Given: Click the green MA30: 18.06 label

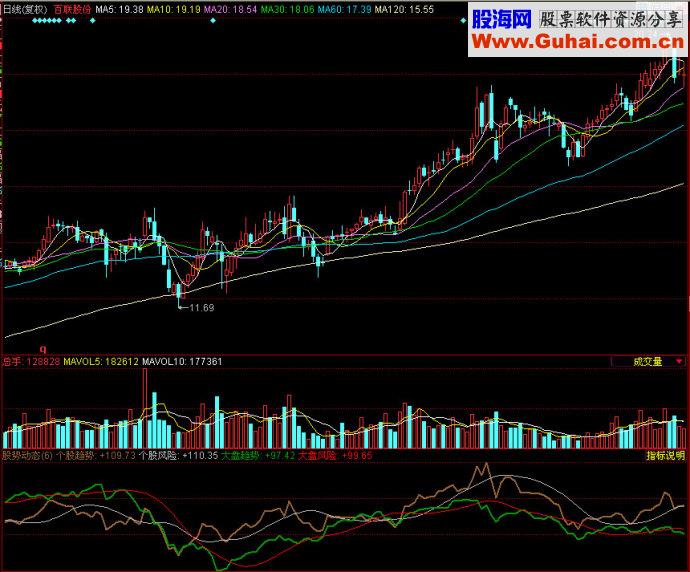Looking at the screenshot, I should click(x=287, y=9).
